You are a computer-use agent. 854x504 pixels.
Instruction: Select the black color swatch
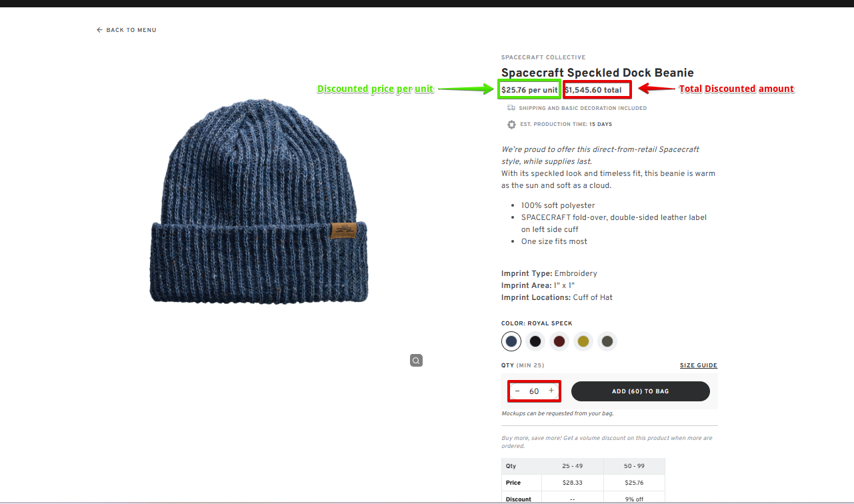[535, 341]
